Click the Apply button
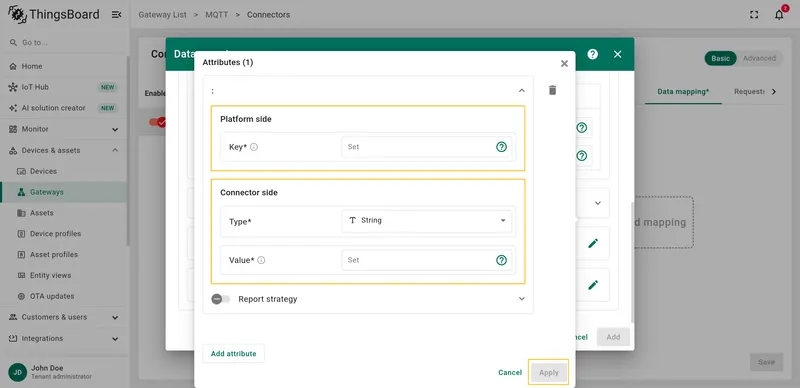 tap(549, 373)
